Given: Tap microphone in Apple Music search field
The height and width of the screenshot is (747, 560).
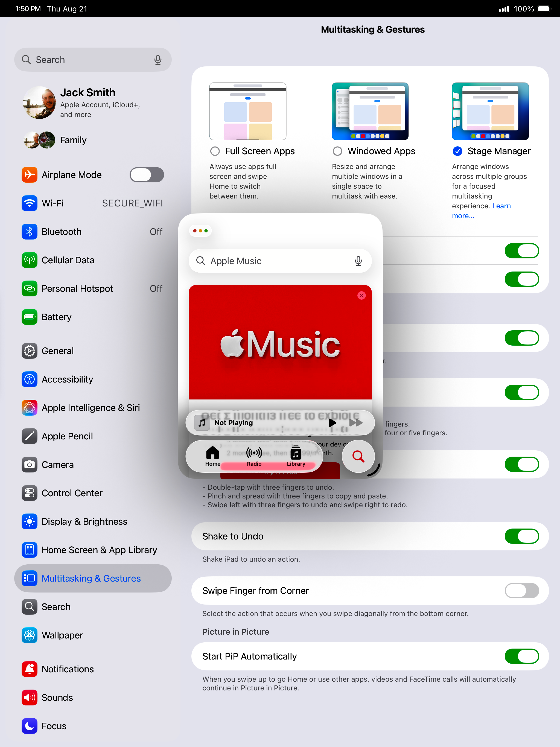Looking at the screenshot, I should (358, 261).
